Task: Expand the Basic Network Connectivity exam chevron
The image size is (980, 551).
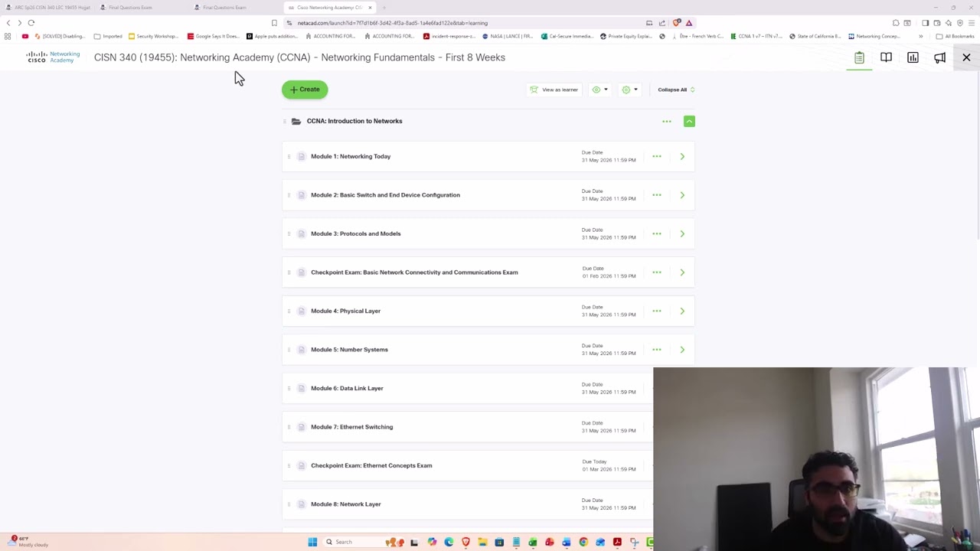Action: 682,272
